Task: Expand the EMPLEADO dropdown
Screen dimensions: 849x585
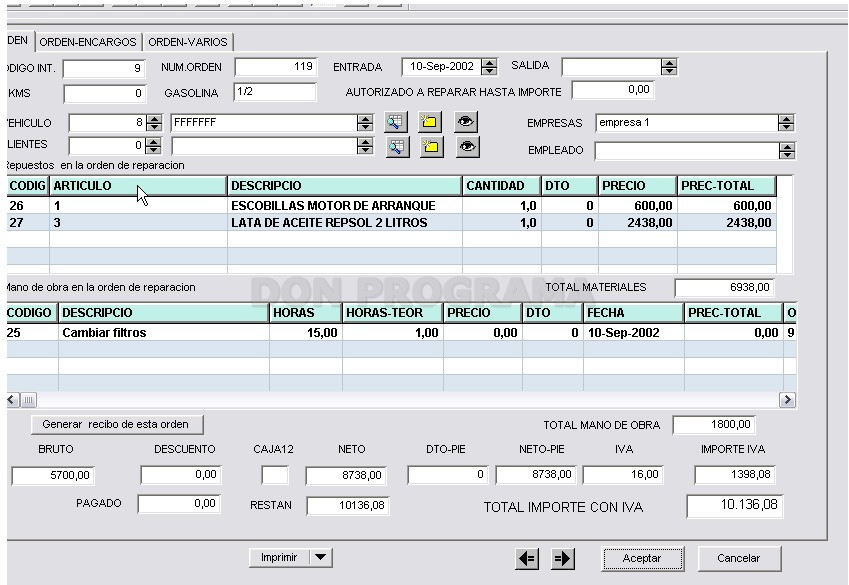Action: click(x=787, y=151)
